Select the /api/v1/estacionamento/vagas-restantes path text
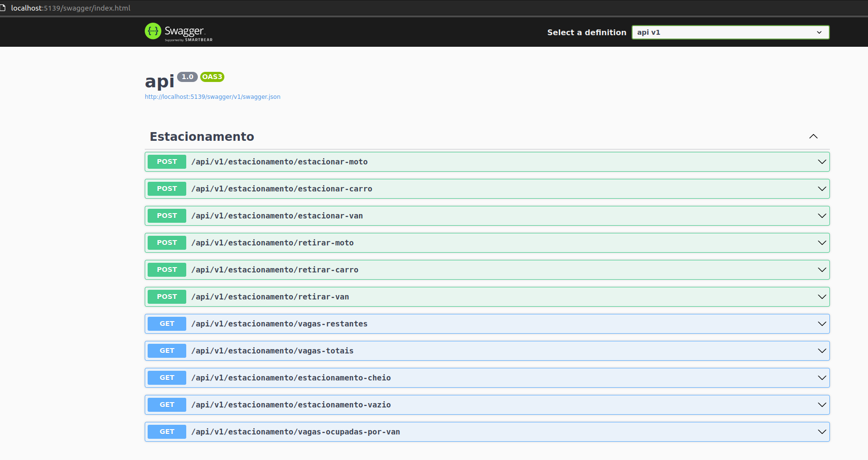 click(x=279, y=324)
